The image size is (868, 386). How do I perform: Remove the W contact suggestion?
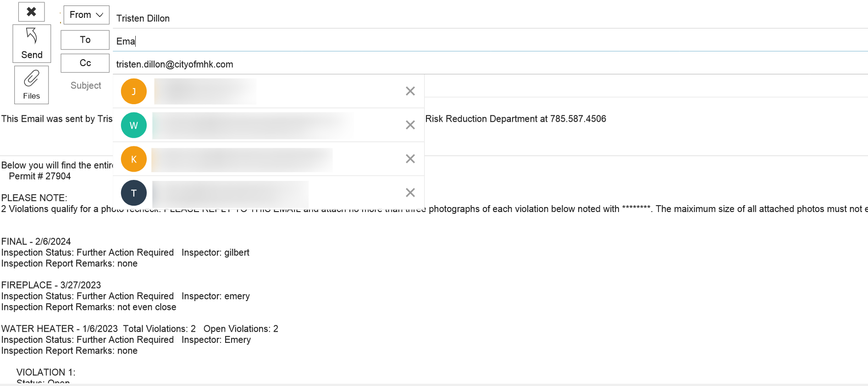410,125
